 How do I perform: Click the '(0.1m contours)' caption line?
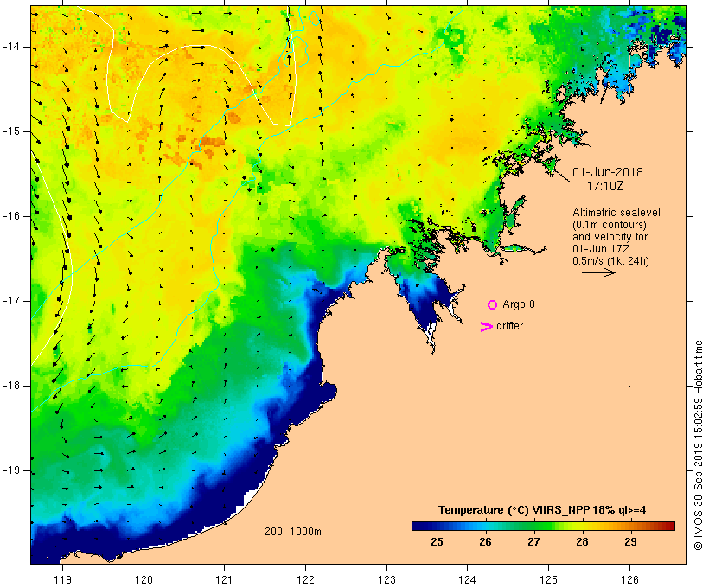tap(610, 225)
